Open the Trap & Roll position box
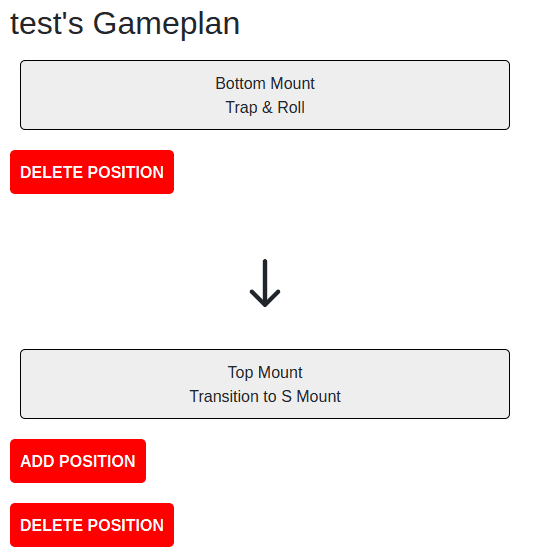Screen dimensions: 556x556 [x=265, y=95]
